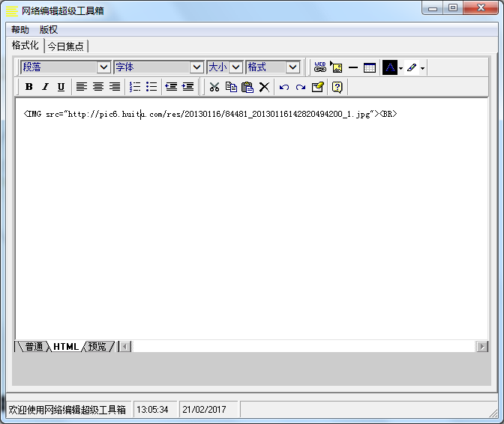This screenshot has height=424, width=504.
Task: Increase indent of paragraph
Action: coord(187,87)
